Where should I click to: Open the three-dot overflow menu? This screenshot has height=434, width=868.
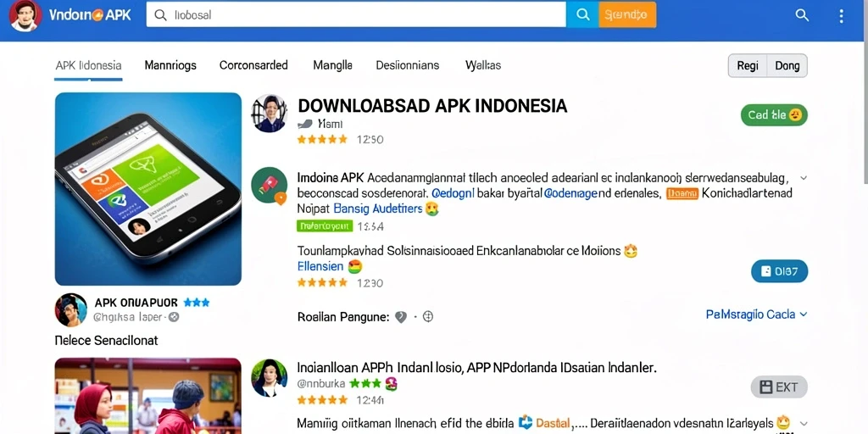point(841,15)
